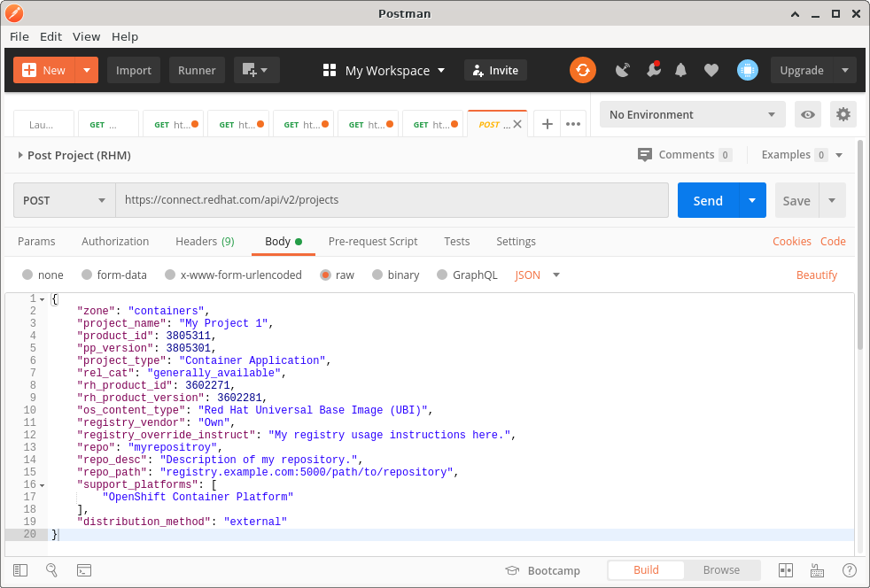Select x-www-form-urlencoded body radio
870x588 pixels.
(x=170, y=275)
